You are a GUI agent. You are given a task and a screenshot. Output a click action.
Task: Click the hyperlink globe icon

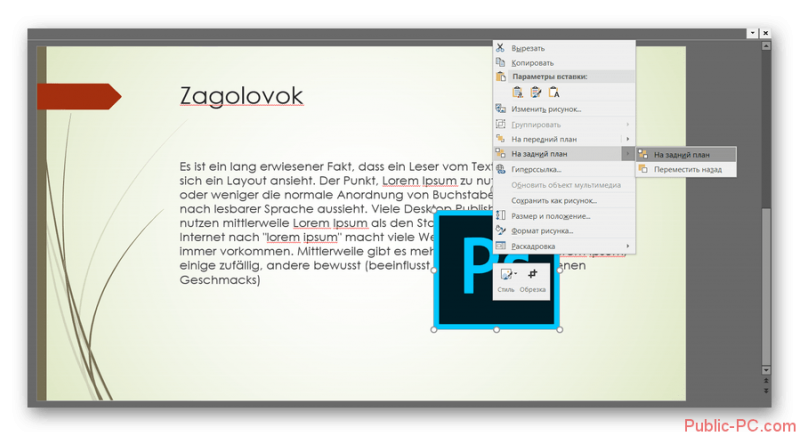click(x=501, y=169)
